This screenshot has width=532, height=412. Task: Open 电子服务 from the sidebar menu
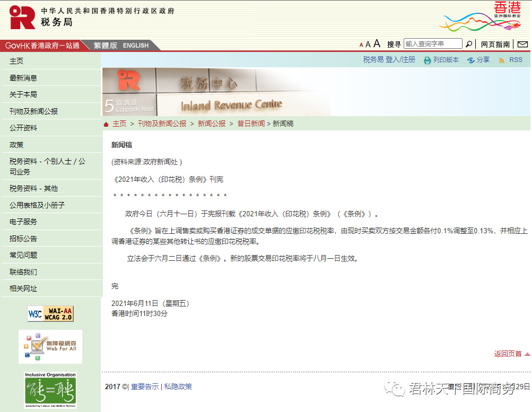pyautogui.click(x=23, y=222)
